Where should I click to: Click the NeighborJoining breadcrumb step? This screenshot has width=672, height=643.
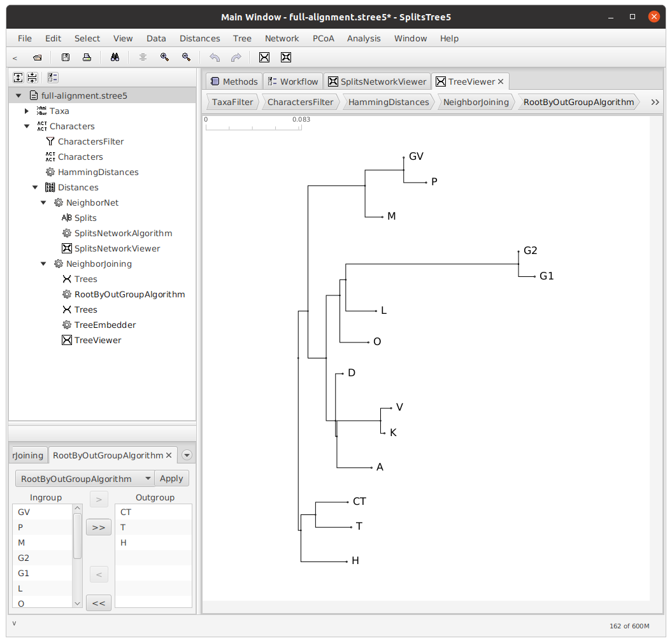(x=475, y=102)
